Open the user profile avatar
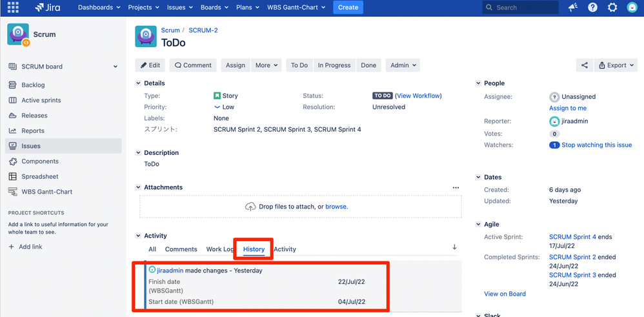 pos(632,7)
